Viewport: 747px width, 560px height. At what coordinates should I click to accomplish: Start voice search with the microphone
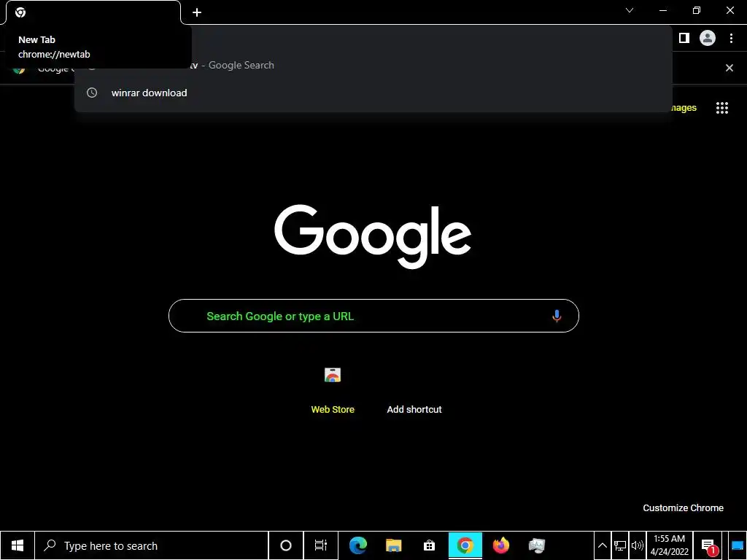(x=557, y=316)
